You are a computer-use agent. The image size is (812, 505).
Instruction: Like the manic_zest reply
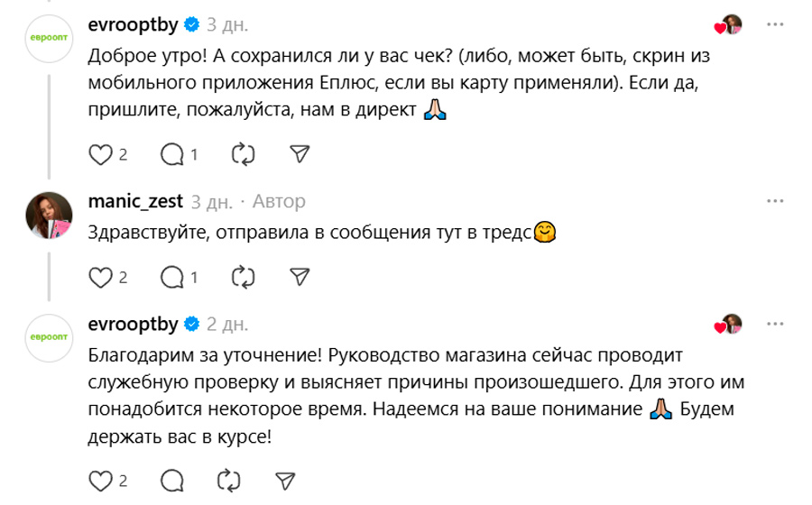(100, 276)
